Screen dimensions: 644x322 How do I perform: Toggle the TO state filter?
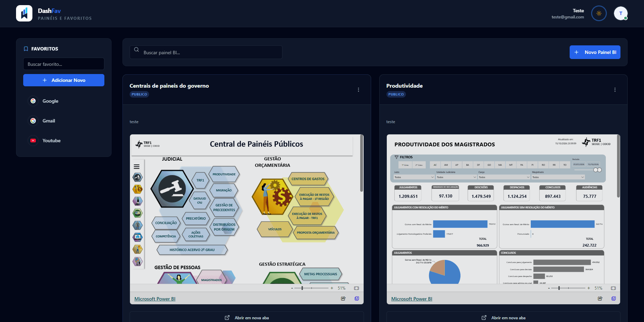click(565, 165)
